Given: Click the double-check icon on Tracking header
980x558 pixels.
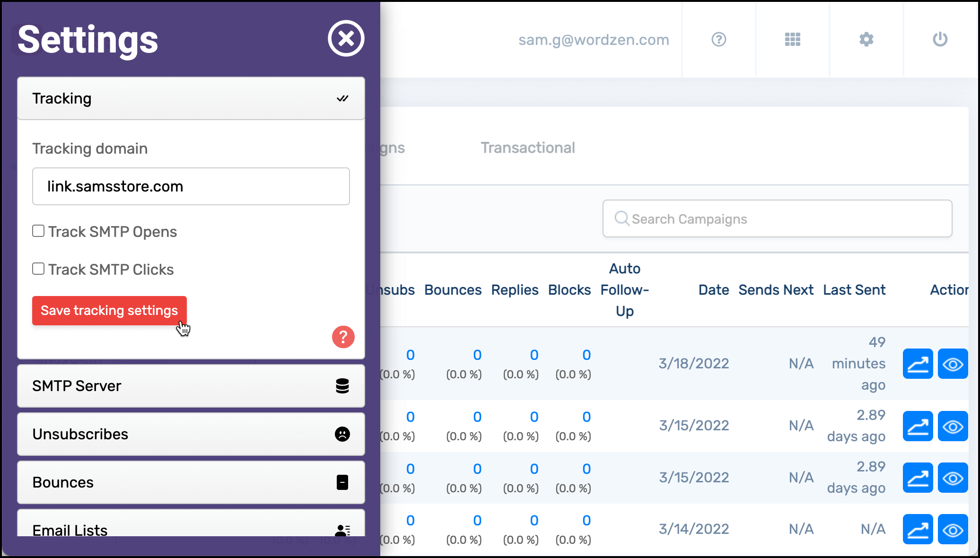Looking at the screenshot, I should pyautogui.click(x=342, y=98).
